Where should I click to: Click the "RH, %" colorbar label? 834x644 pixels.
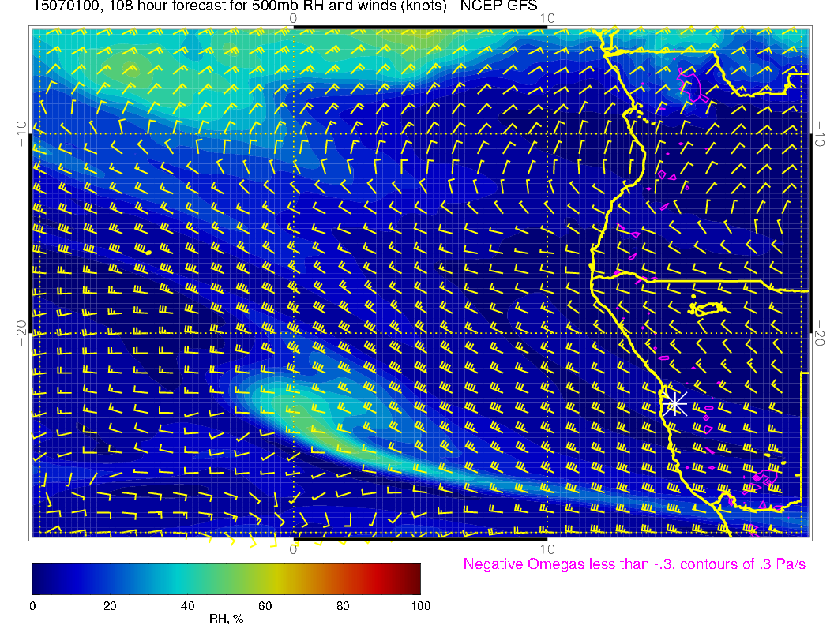(226, 619)
